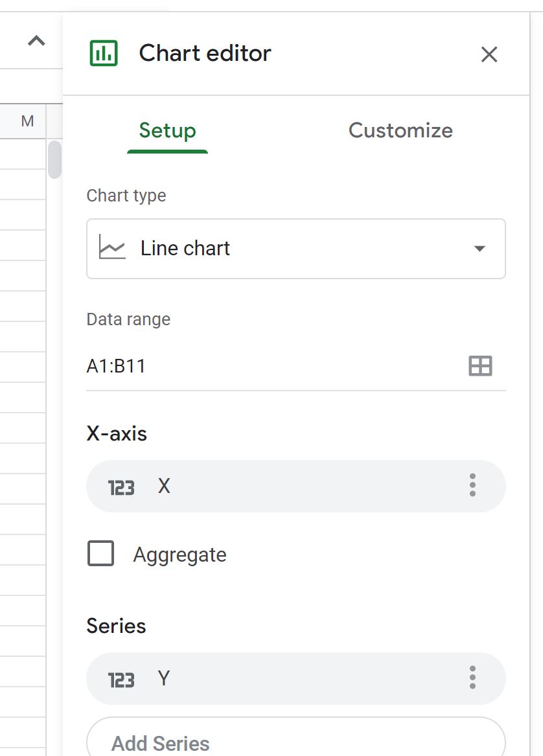
Task: Close the Chart editor panel
Action: pyautogui.click(x=489, y=54)
